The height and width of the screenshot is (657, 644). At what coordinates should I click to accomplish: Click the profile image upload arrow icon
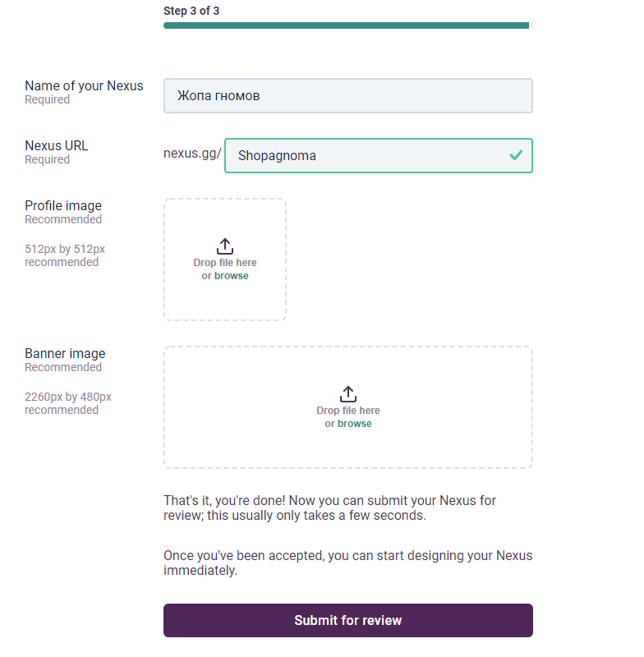coord(225,246)
